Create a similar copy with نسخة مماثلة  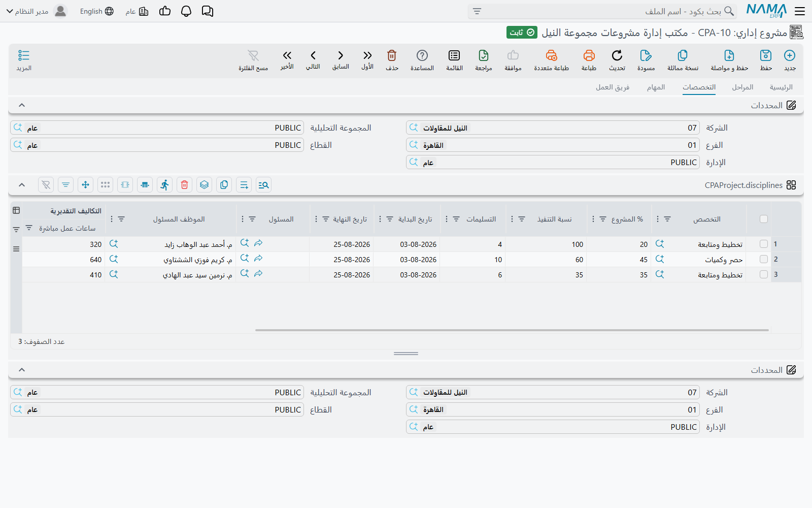[x=683, y=60]
